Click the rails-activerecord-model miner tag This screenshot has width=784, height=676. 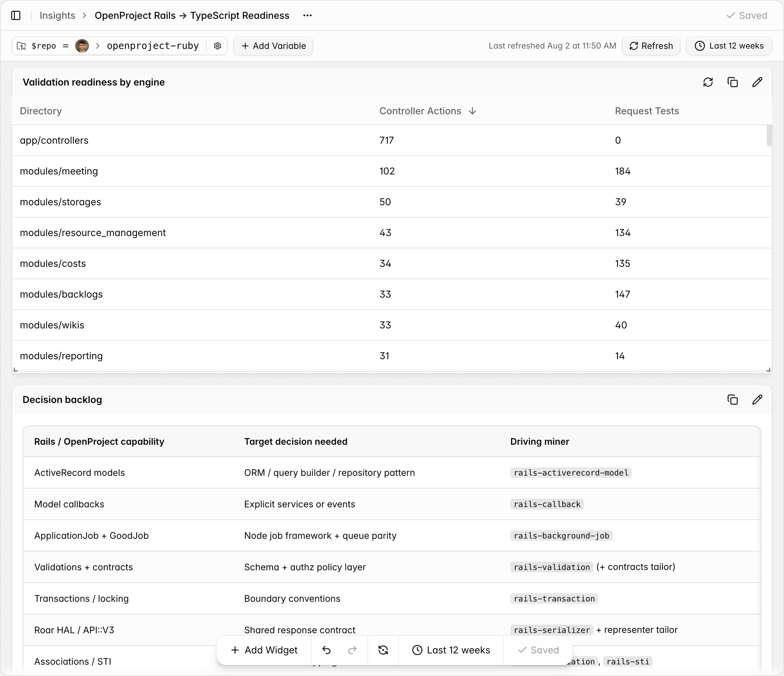coord(571,473)
